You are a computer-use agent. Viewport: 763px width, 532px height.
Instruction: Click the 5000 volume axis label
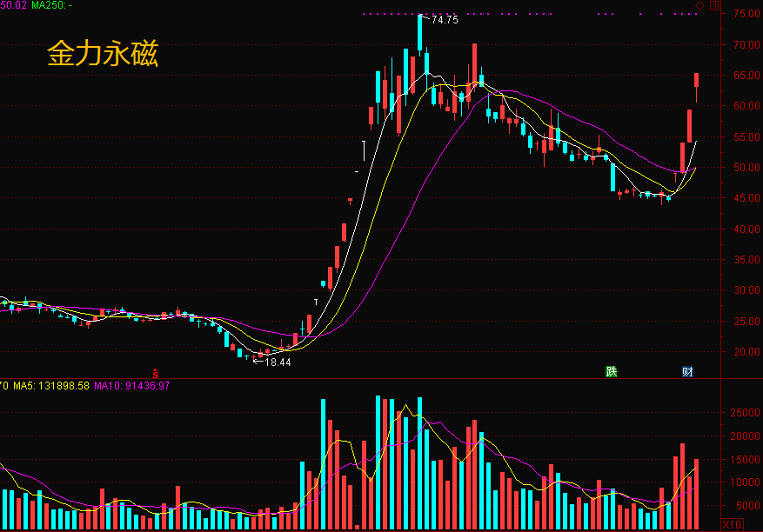coord(748,506)
